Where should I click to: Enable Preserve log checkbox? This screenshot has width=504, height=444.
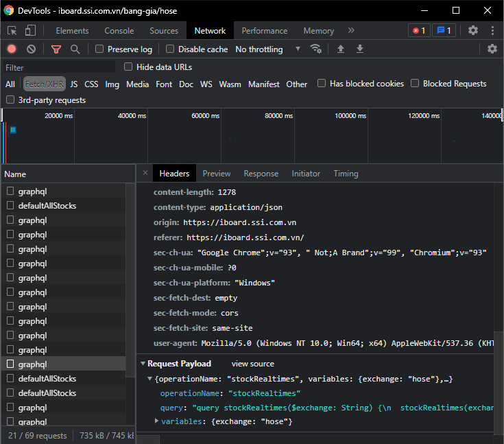click(x=99, y=49)
